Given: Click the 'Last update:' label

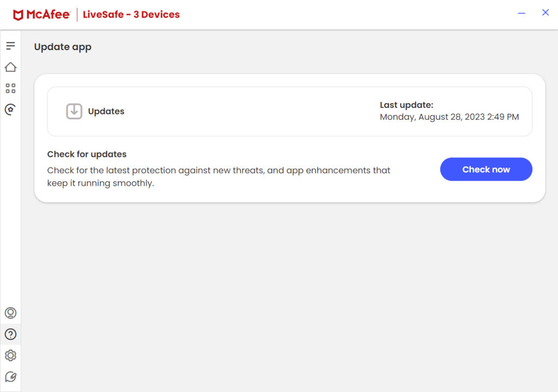Looking at the screenshot, I should (407, 105).
